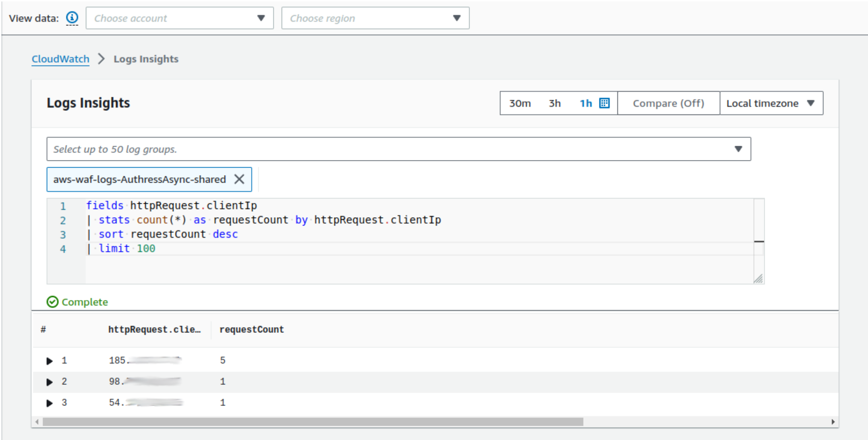Remove the aws-waf-logs-AuthressAsync-shared log group

(x=239, y=179)
